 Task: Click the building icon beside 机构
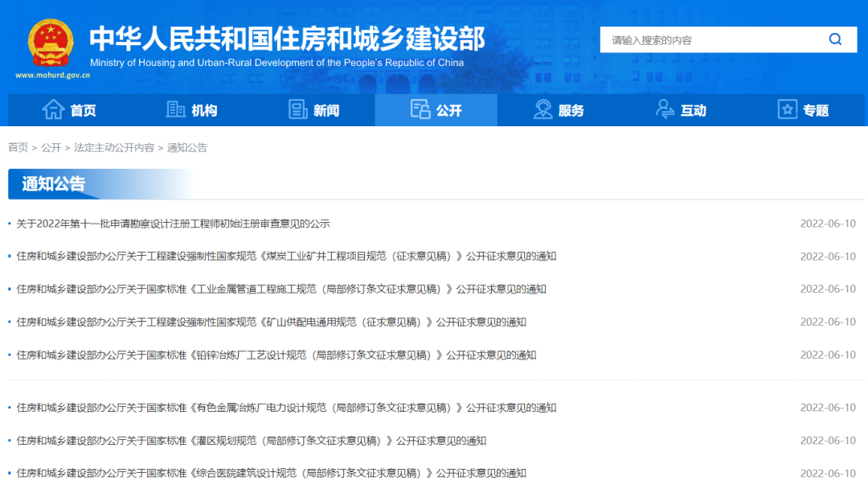click(175, 109)
